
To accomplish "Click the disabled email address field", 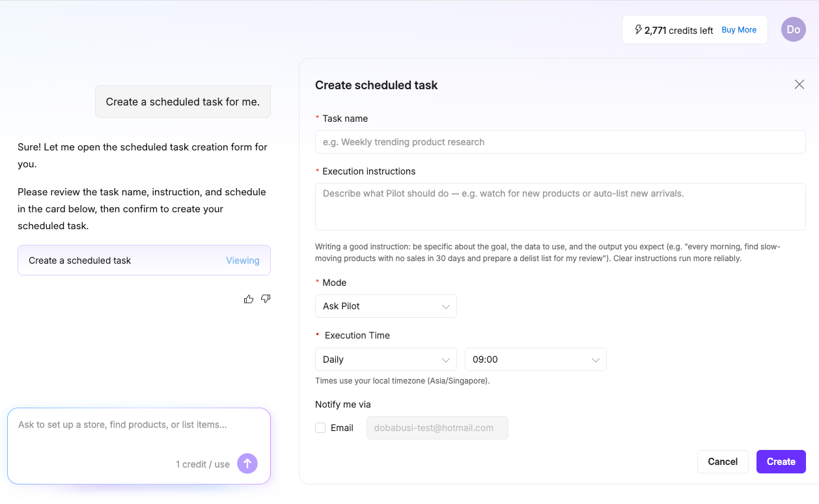I will pos(437,428).
